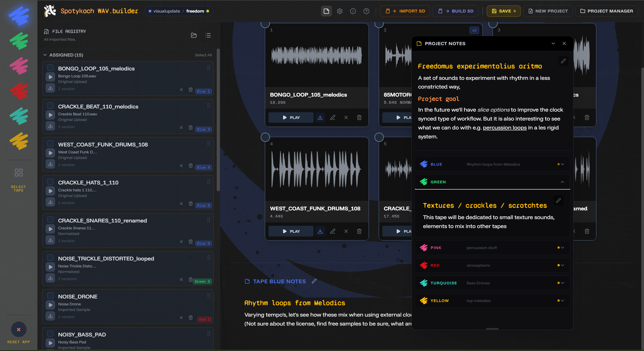Viewport: 644px width, 351px height.
Task: Select the green tape in sidebar
Action: pyautogui.click(x=19, y=41)
